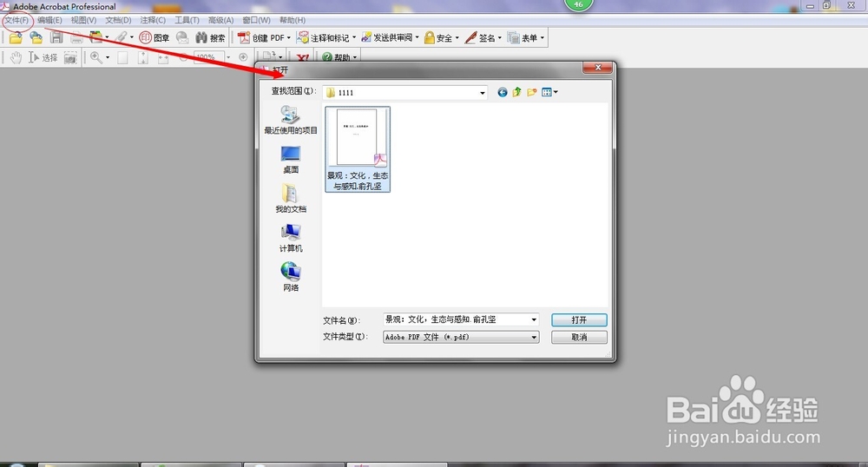Go back using the dialog's blue arrow icon
Screen dimensions: 868x467
[x=502, y=92]
